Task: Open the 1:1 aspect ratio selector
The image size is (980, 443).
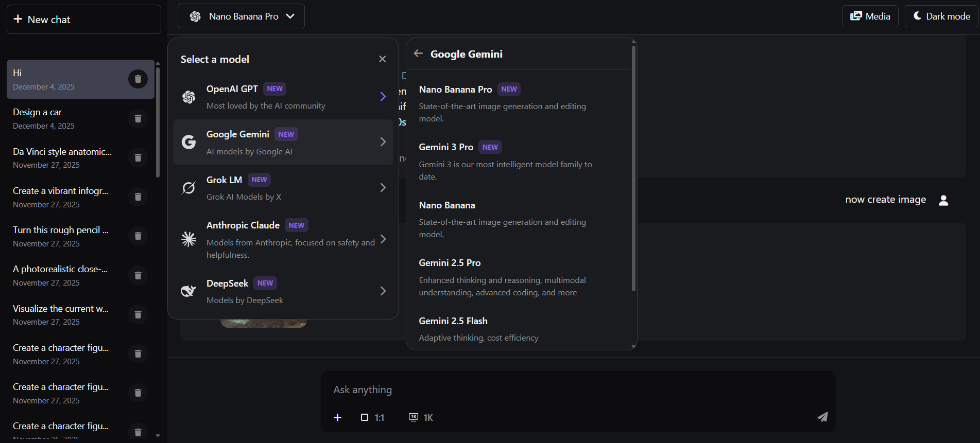Action: (x=373, y=417)
